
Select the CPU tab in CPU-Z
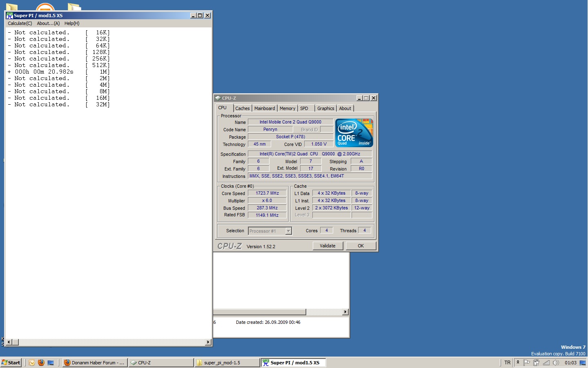pos(223,108)
